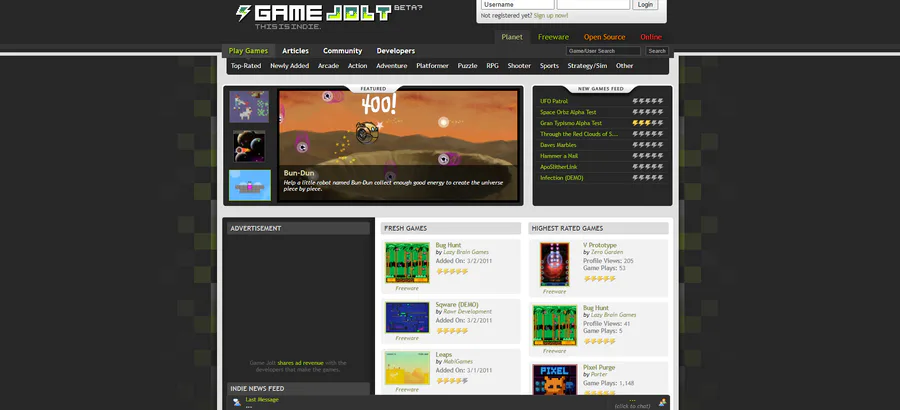Click V Prototype star rating
The image size is (900, 410).
600,279
